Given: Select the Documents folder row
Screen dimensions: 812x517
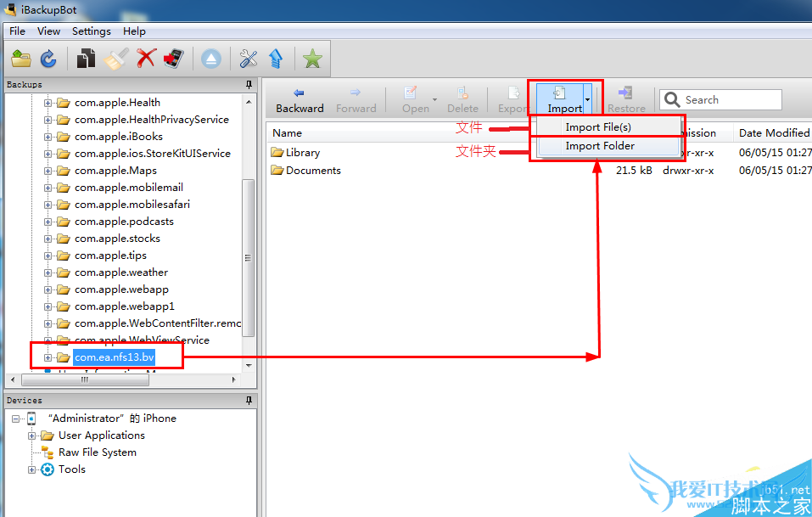Looking at the screenshot, I should click(539, 171).
